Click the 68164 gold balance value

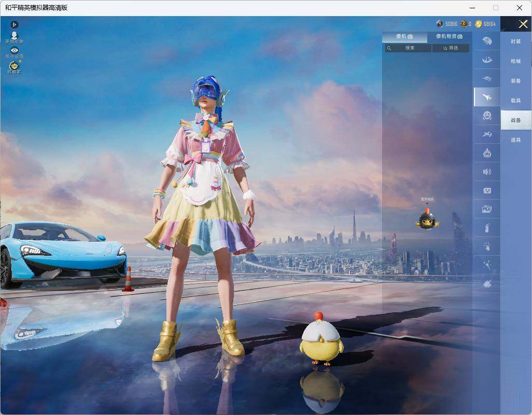pyautogui.click(x=489, y=24)
